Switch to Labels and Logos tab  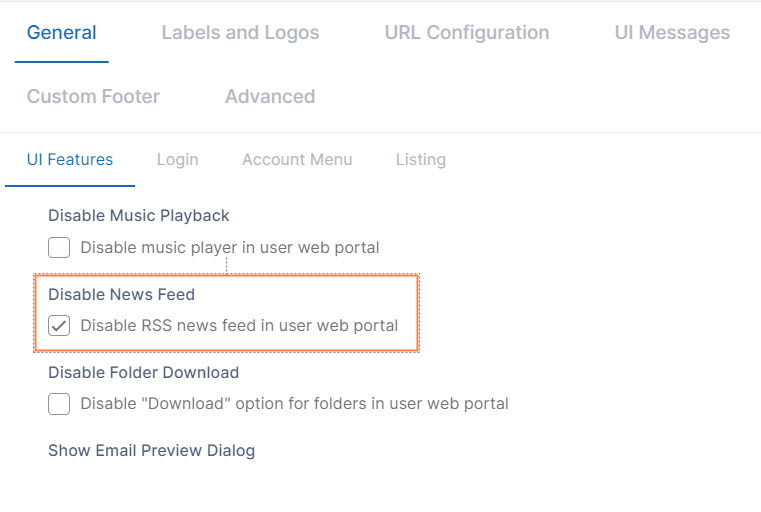pyautogui.click(x=240, y=33)
